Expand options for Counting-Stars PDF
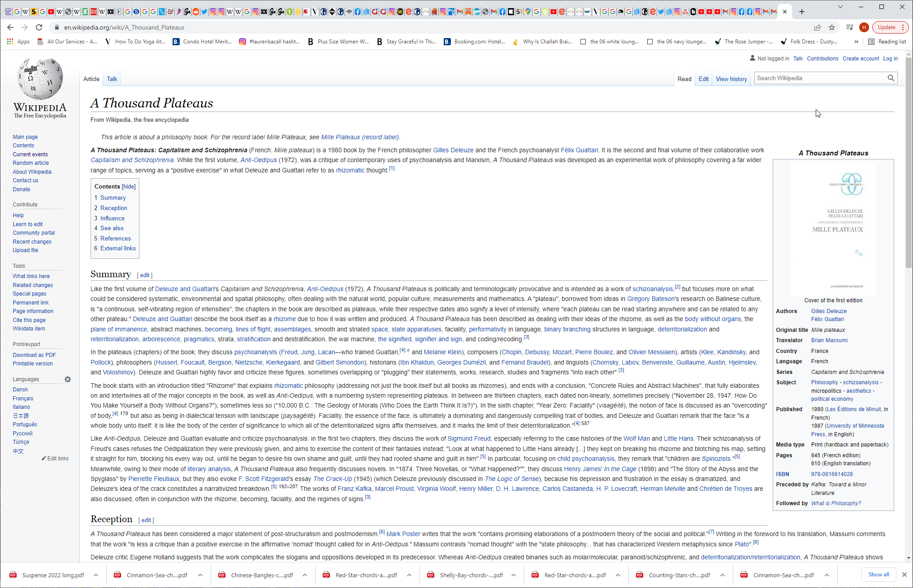Image resolution: width=913 pixels, height=588 pixels. pos(723,575)
